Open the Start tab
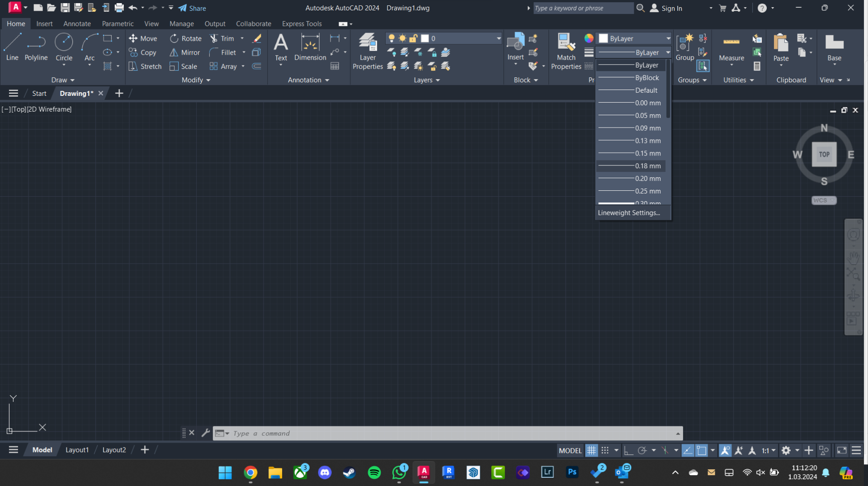Image resolution: width=868 pixels, height=486 pixels. [x=39, y=93]
